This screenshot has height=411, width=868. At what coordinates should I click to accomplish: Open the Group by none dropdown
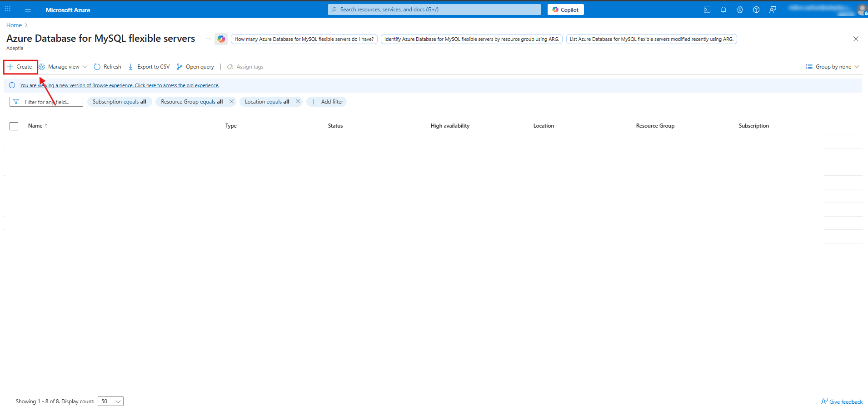(x=833, y=67)
